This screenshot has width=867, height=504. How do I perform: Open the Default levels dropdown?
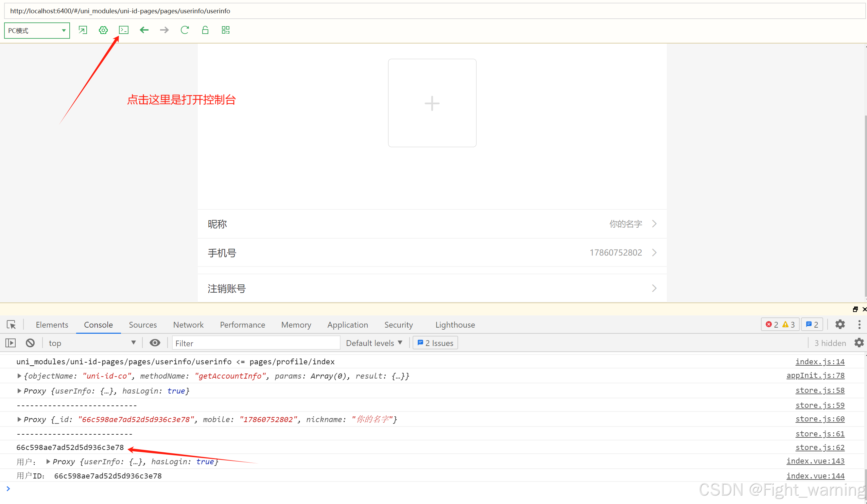374,343
